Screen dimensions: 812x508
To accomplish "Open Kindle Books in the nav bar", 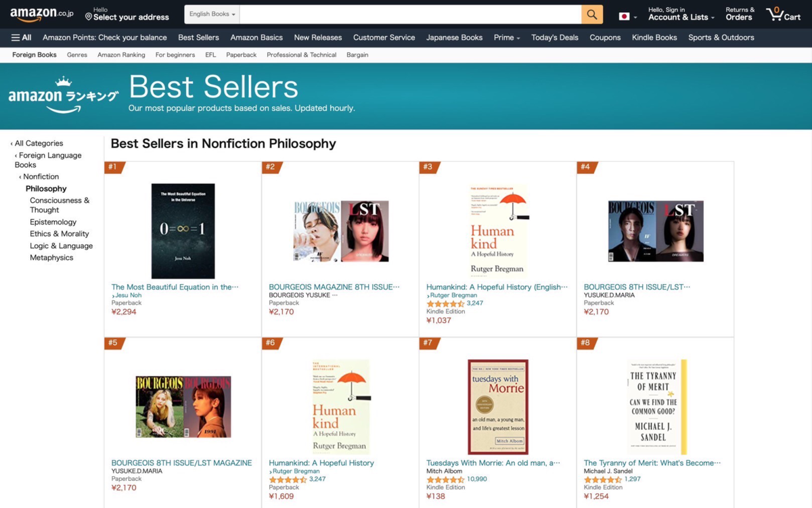I will (x=654, y=37).
